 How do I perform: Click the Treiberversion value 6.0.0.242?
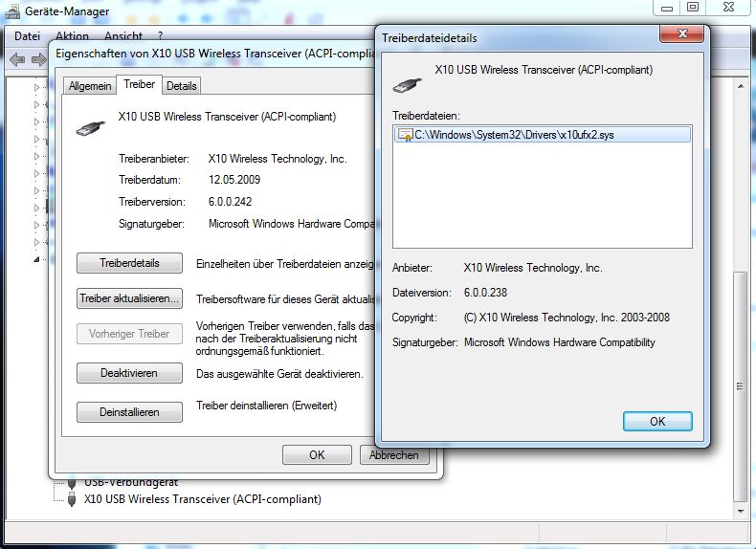pos(230,202)
